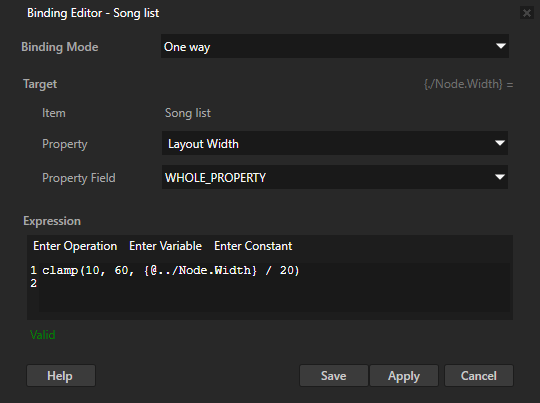Image resolution: width=540 pixels, height=403 pixels.
Task: Cancel the binding edit
Action: click(479, 375)
